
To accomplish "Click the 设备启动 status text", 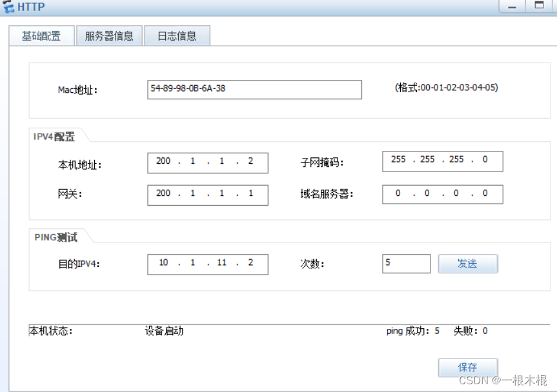I will (x=164, y=331).
